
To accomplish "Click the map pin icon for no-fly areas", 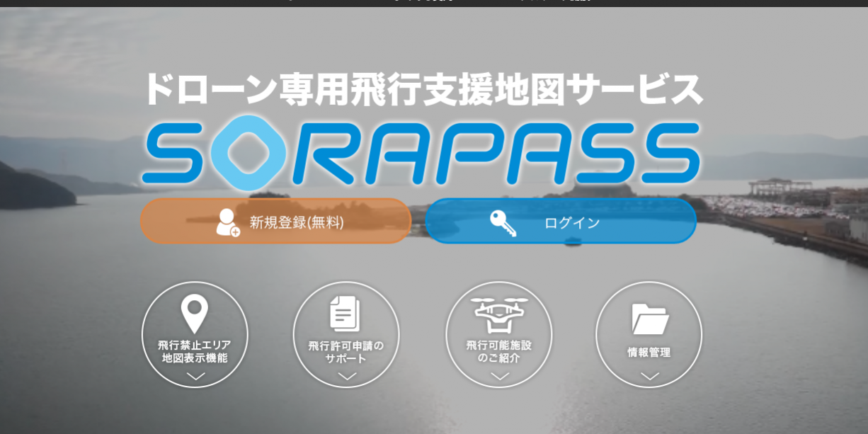I will pyautogui.click(x=195, y=314).
